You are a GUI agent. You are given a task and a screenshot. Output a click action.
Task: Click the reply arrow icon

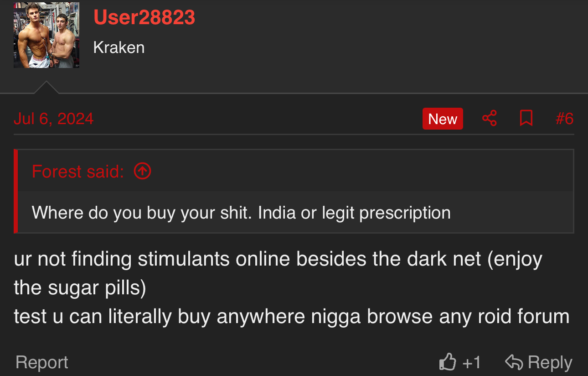pos(514,362)
